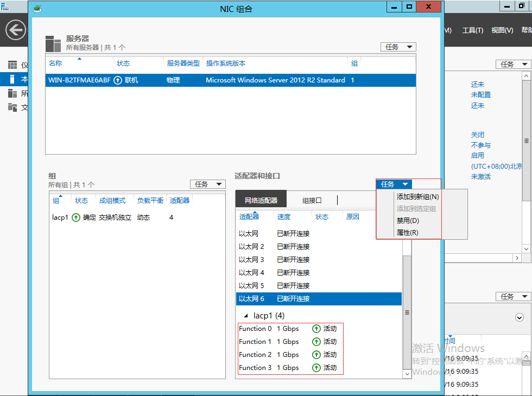Choose 属性(R) from the task menu
Image resolution: width=532 pixels, height=396 pixels.
(408, 233)
